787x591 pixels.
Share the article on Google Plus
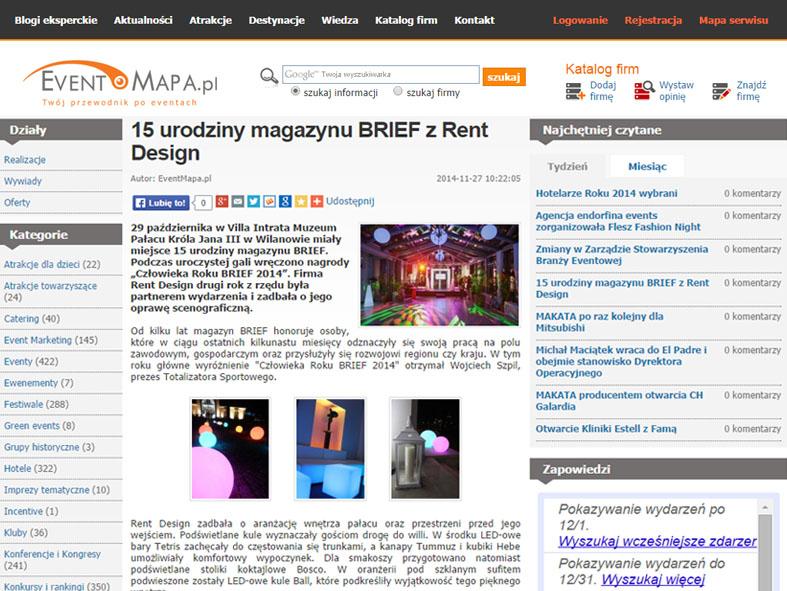tap(222, 201)
